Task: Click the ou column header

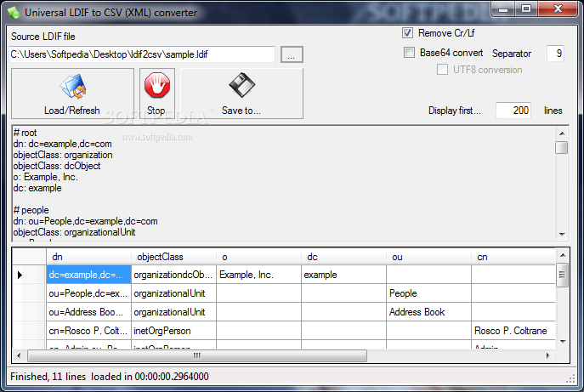Action: pos(428,257)
